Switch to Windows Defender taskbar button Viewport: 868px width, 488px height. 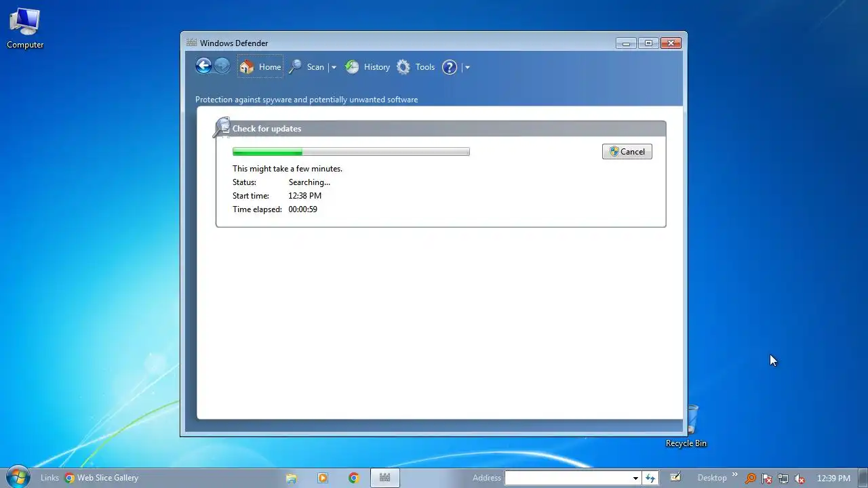[x=384, y=478]
